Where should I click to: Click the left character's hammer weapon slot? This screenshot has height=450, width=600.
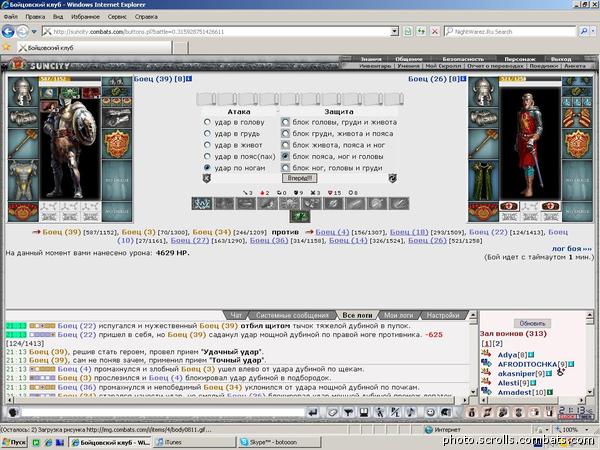point(23,144)
